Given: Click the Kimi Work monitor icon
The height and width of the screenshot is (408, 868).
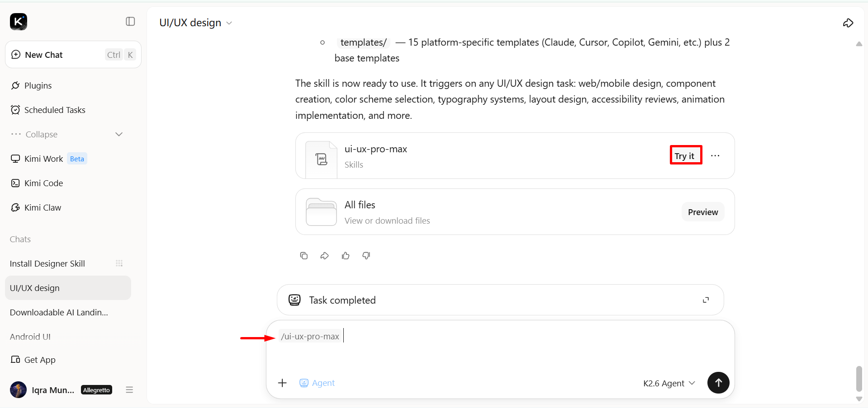Looking at the screenshot, I should point(15,159).
